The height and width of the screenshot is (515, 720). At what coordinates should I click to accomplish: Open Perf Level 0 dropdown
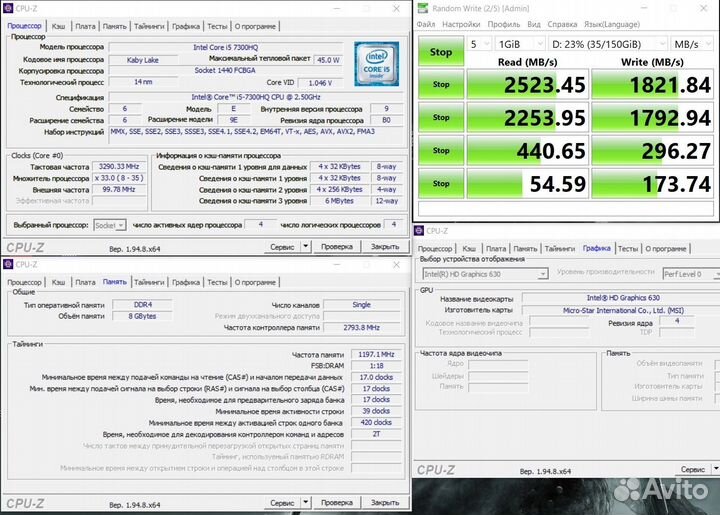point(691,274)
